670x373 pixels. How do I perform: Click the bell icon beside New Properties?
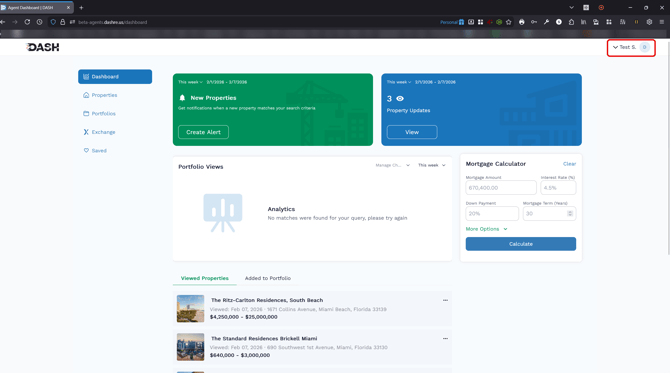[x=182, y=98]
